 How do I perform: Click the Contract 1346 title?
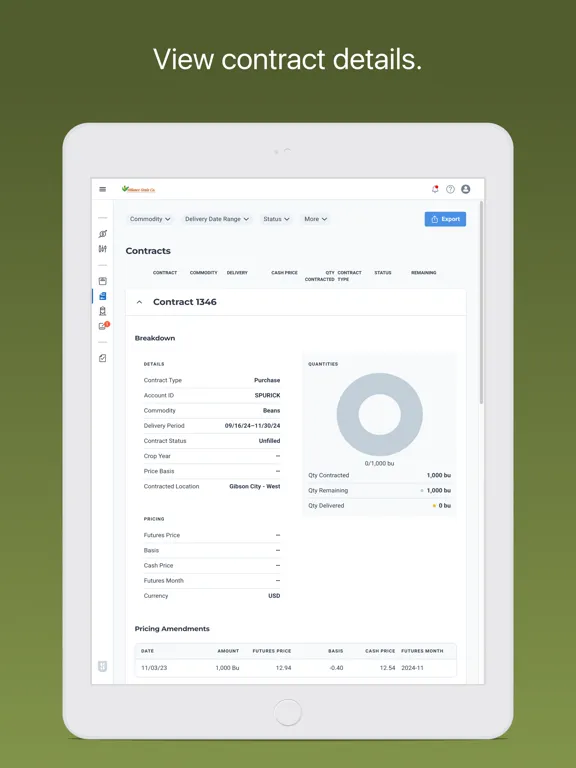(185, 302)
